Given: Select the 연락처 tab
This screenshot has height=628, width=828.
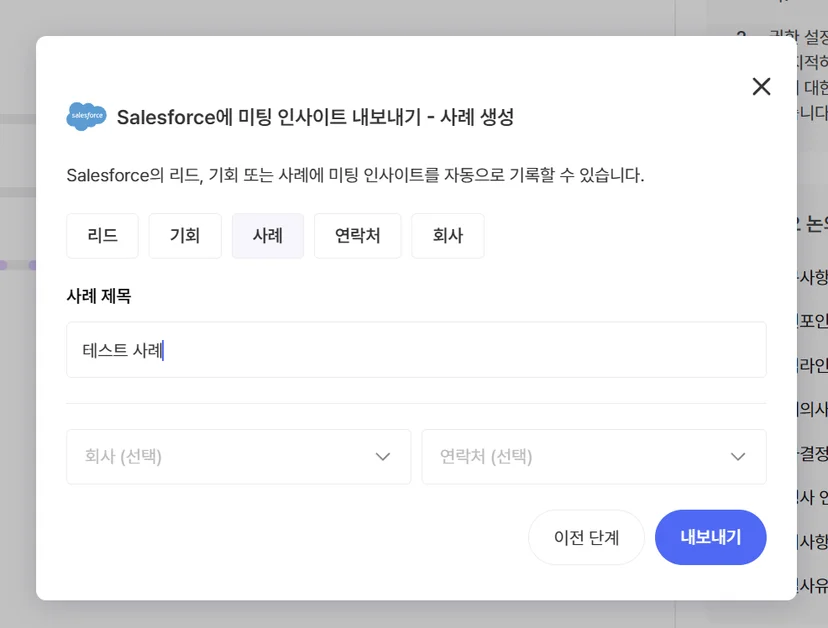Looking at the screenshot, I should (x=357, y=236).
